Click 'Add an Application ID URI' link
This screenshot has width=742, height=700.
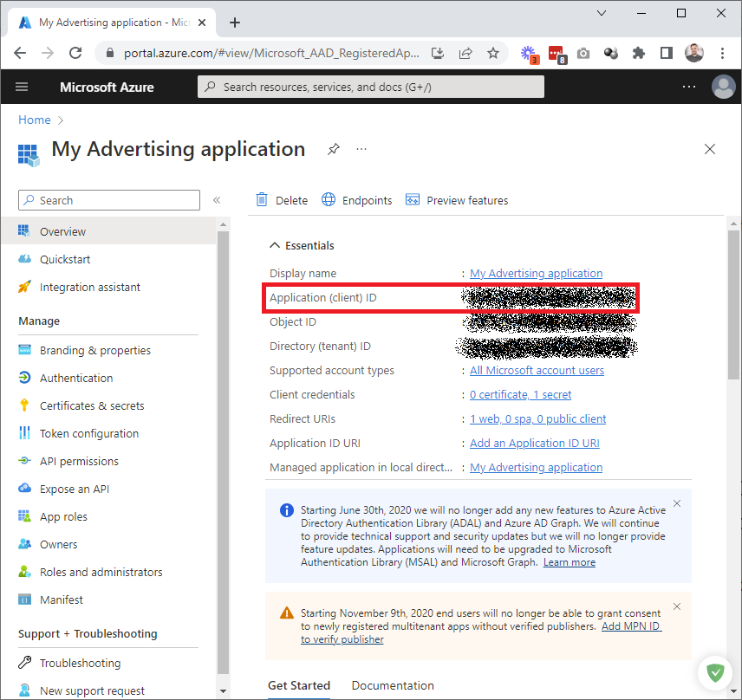click(534, 443)
